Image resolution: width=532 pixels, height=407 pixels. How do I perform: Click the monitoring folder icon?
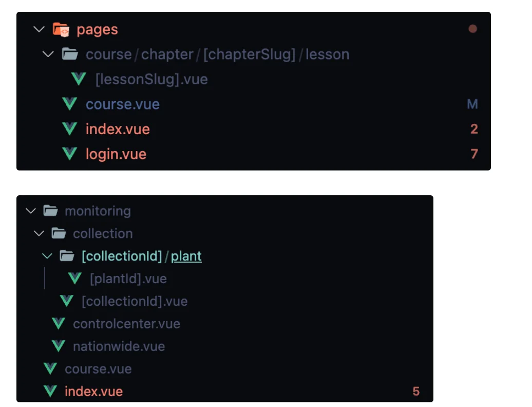(50, 211)
